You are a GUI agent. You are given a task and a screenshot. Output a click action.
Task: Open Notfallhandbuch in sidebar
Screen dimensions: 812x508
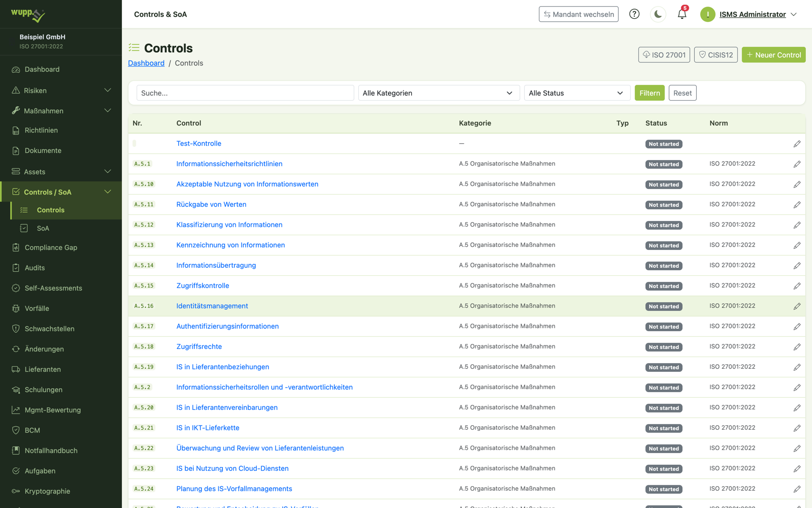61,451
